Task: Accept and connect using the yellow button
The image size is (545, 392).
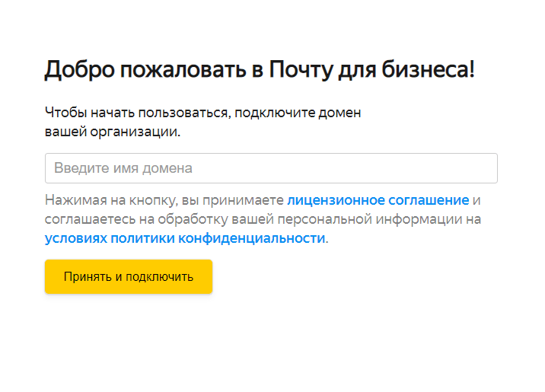Action: click(129, 276)
